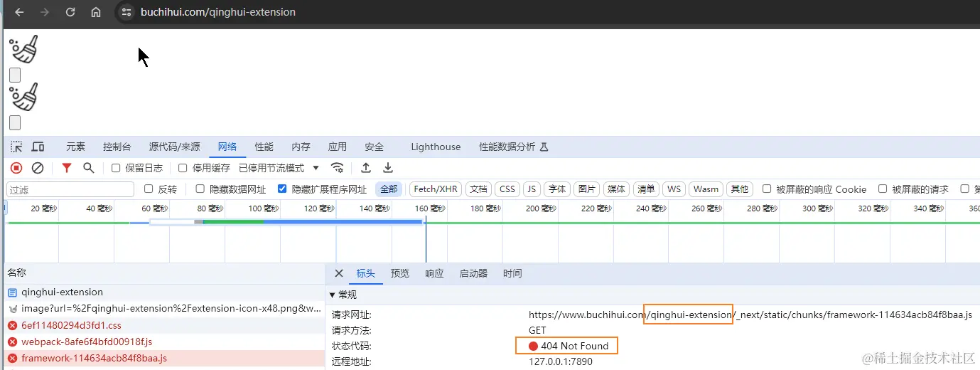Enable 保留日志 checkbox

[116, 168]
